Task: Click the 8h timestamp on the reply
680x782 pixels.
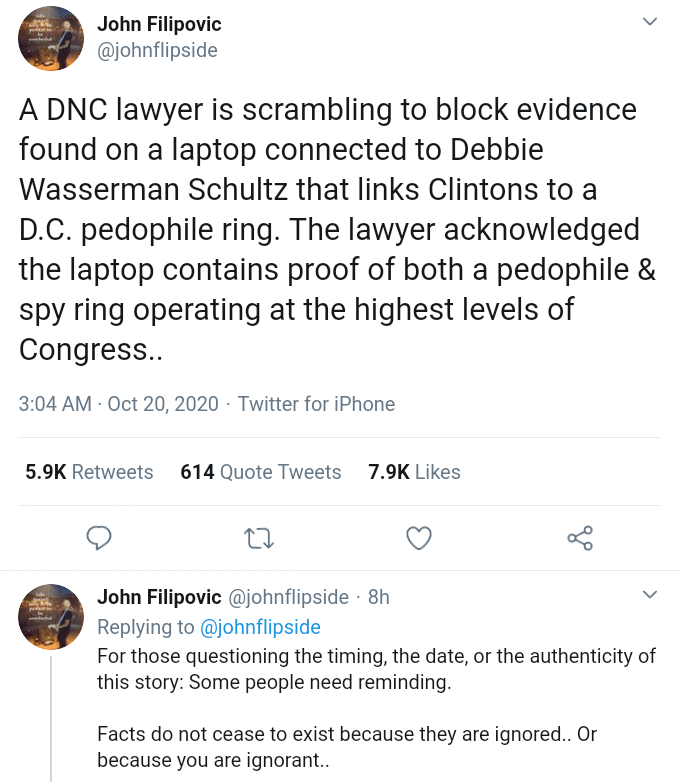Action: (378, 597)
